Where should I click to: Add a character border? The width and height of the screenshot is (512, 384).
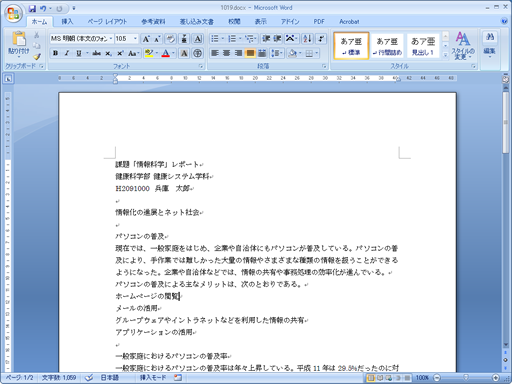(x=198, y=39)
